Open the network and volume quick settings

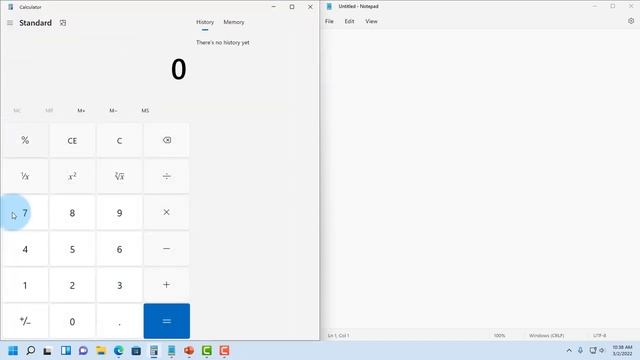(597, 350)
